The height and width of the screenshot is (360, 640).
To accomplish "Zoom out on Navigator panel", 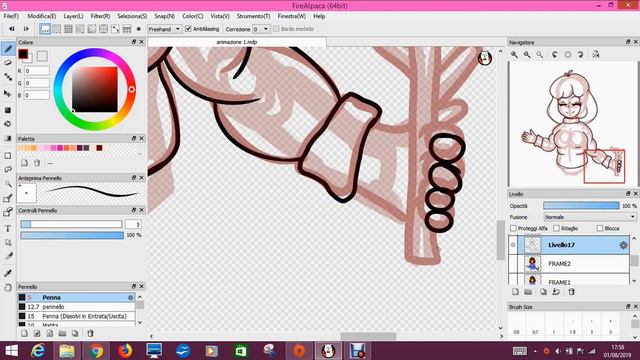I will pos(527,54).
